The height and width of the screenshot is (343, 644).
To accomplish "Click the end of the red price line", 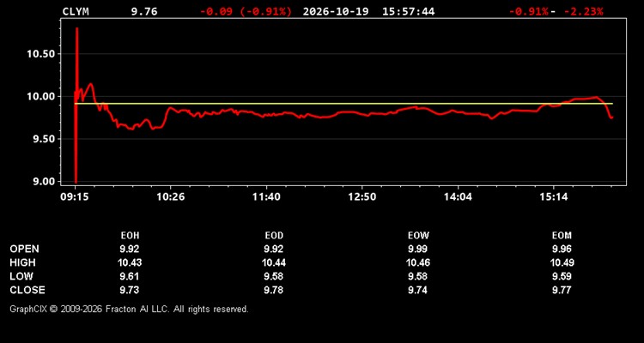I will (611, 117).
